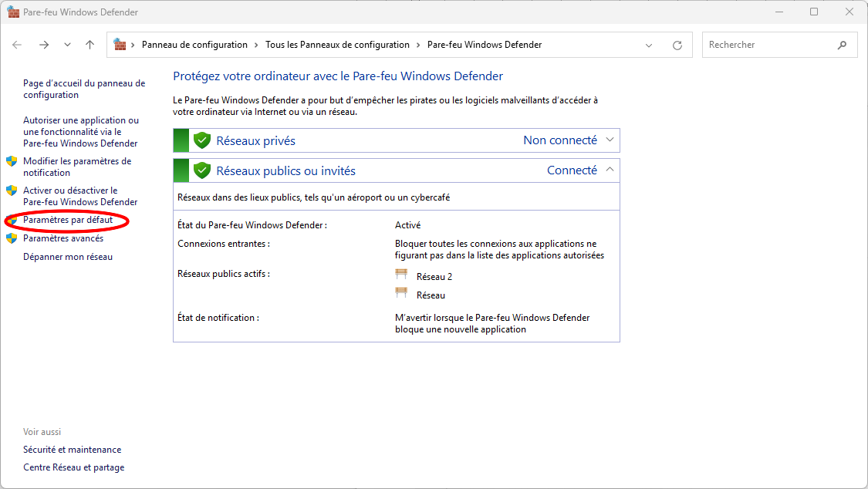Open Modifier les paramètres de notification

(x=76, y=167)
